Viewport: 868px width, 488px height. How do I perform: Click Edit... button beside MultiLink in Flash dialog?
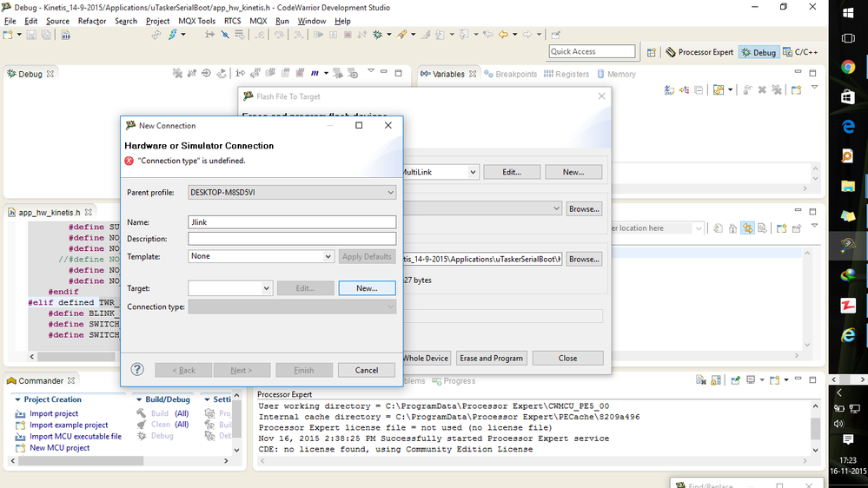(512, 172)
